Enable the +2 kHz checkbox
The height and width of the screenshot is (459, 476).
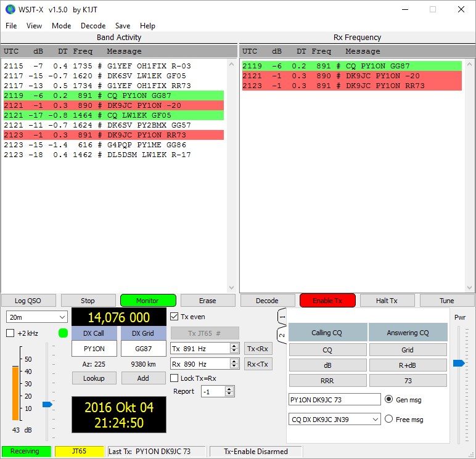click(10, 333)
